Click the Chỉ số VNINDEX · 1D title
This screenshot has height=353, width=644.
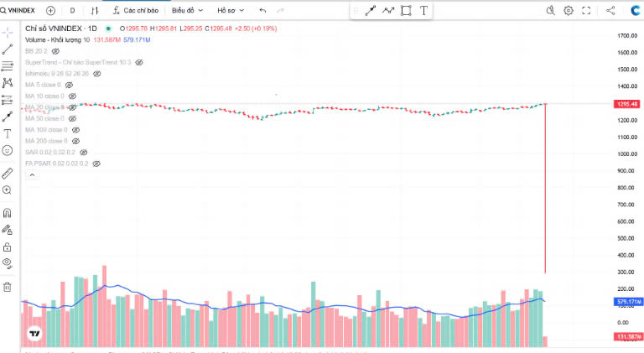click(60, 29)
